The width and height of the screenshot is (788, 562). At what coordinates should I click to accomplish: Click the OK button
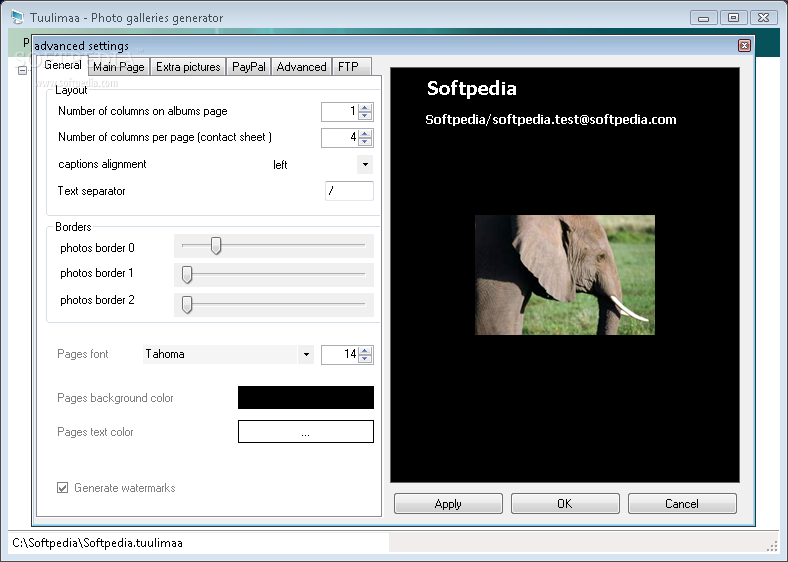click(565, 504)
